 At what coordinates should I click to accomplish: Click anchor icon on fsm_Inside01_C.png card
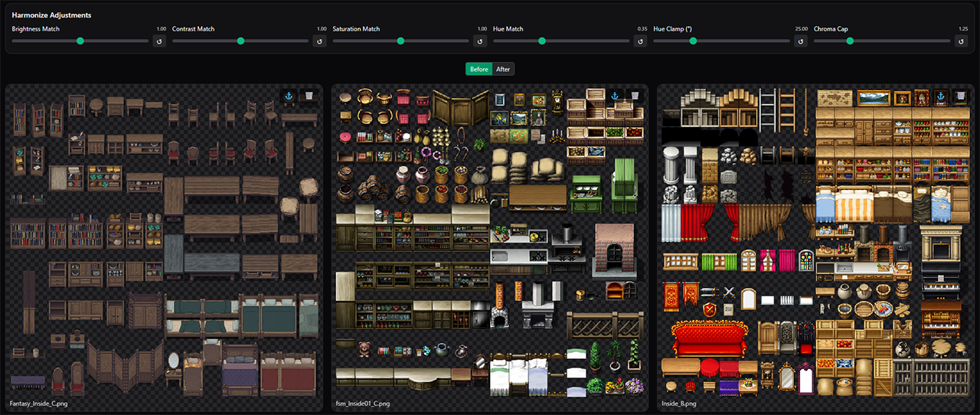[614, 96]
